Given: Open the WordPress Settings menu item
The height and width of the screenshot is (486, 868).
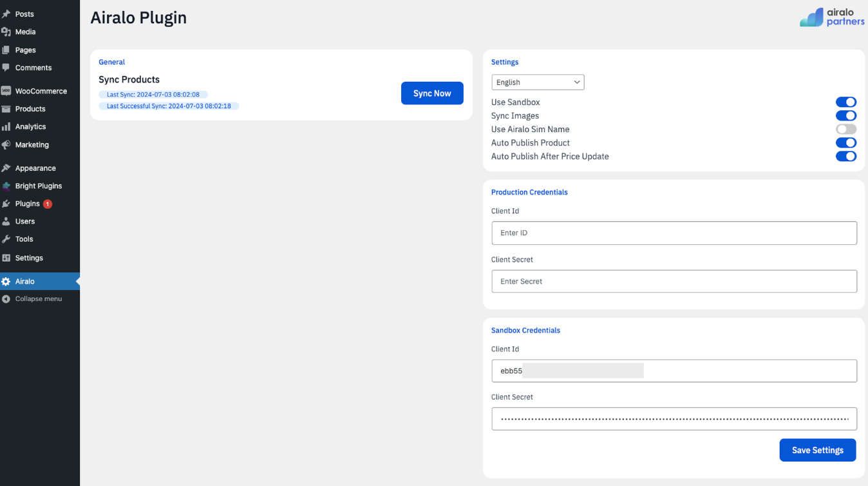Looking at the screenshot, I should click(x=40, y=258).
